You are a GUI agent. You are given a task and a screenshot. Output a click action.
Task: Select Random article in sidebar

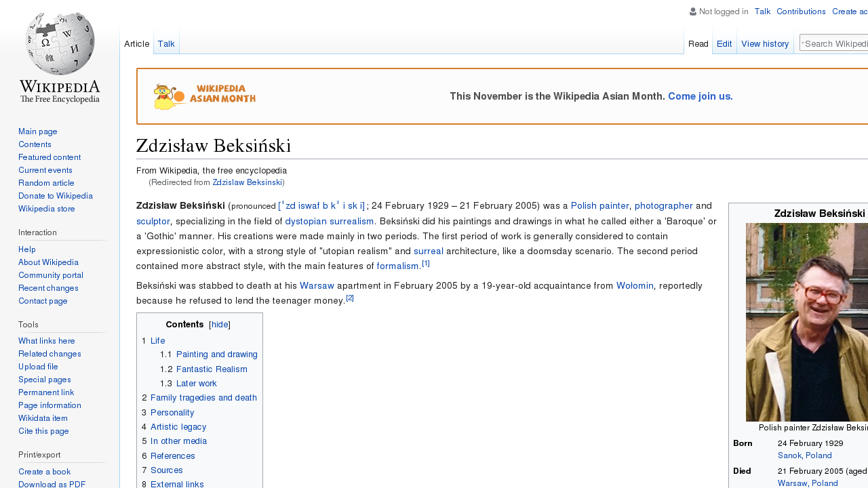pos(46,183)
